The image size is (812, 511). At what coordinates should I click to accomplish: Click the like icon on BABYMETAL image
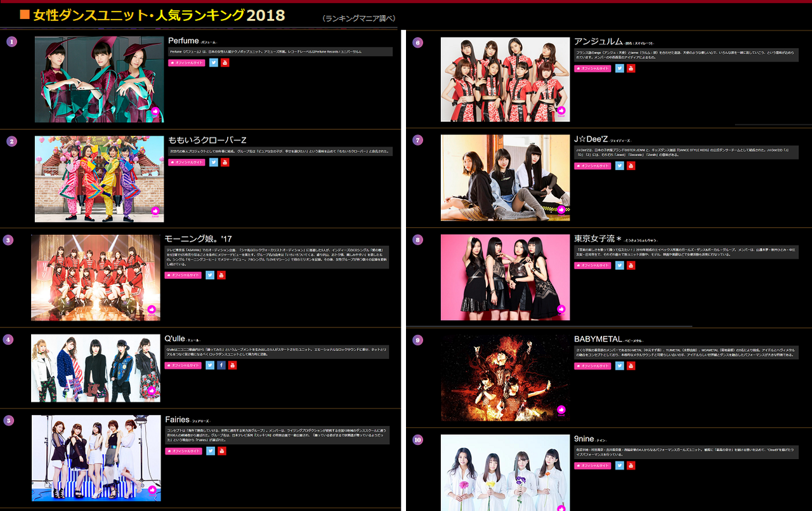click(561, 410)
